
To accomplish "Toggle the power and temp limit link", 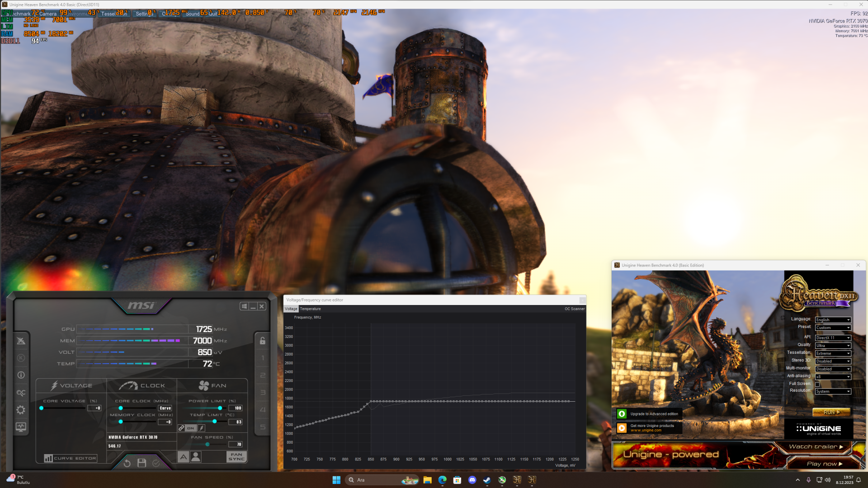I will pyautogui.click(x=181, y=428).
